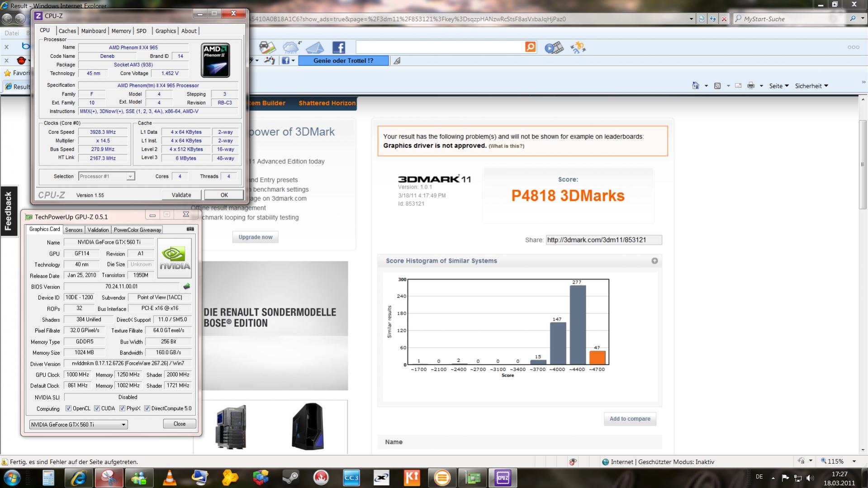The height and width of the screenshot is (488, 868).
Task: Open the Shattered Horizon navigation link
Action: pyautogui.click(x=327, y=103)
